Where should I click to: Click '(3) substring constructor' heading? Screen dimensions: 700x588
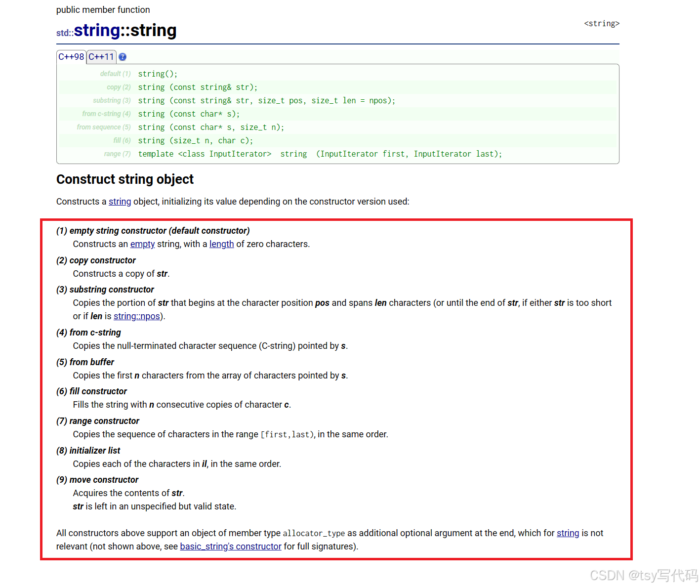(105, 290)
